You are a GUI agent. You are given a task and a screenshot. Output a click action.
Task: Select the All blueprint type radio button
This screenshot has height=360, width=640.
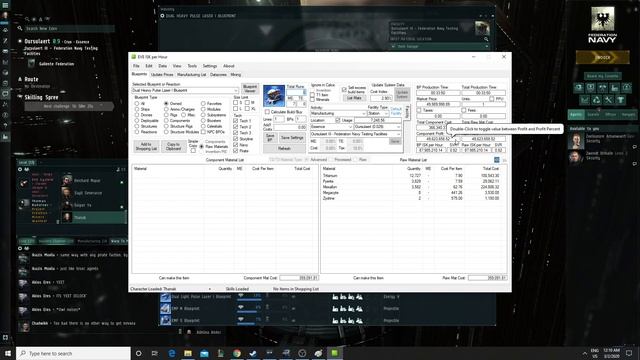(x=137, y=104)
